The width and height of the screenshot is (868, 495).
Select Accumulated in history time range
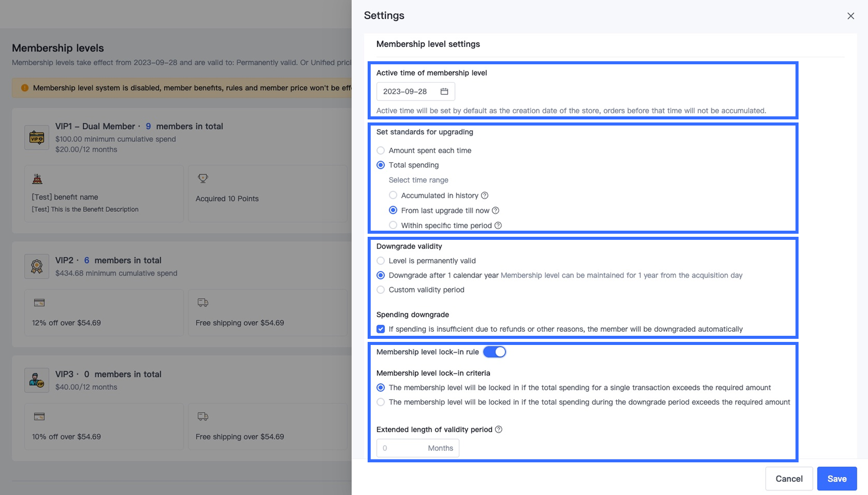[x=393, y=195]
